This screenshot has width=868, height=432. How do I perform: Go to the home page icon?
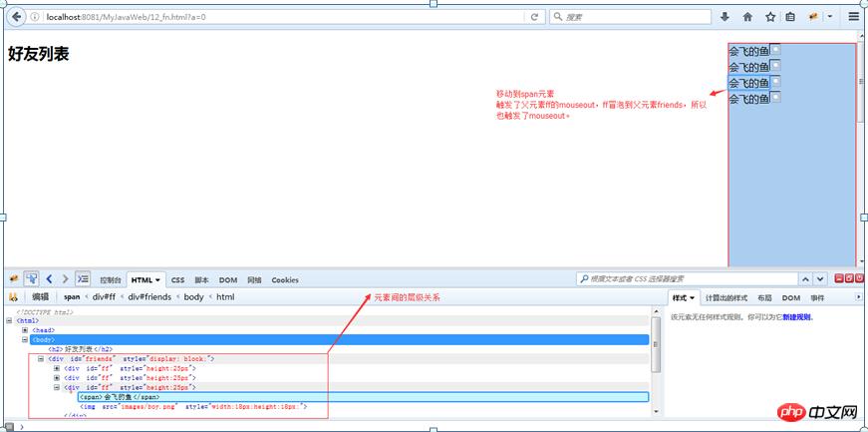[x=747, y=17]
